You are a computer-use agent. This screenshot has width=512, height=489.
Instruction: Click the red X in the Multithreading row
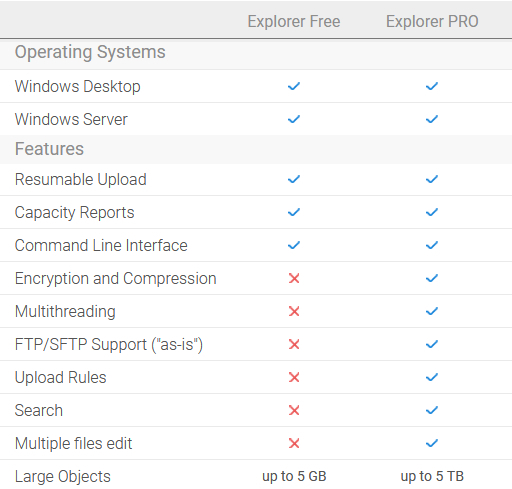pyautogui.click(x=294, y=311)
